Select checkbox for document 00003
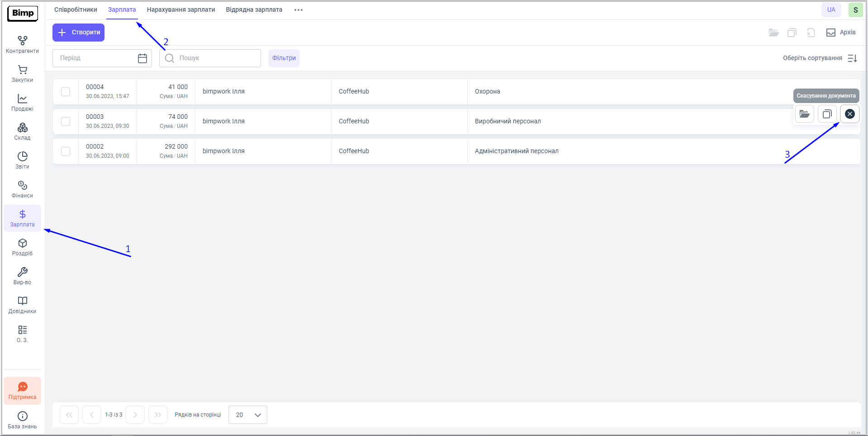The image size is (868, 436). (x=66, y=122)
